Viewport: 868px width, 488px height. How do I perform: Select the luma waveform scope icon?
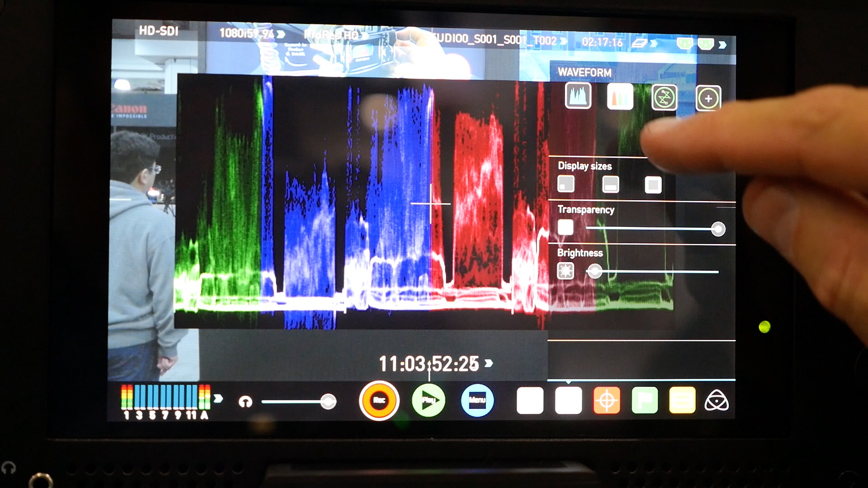click(x=578, y=97)
